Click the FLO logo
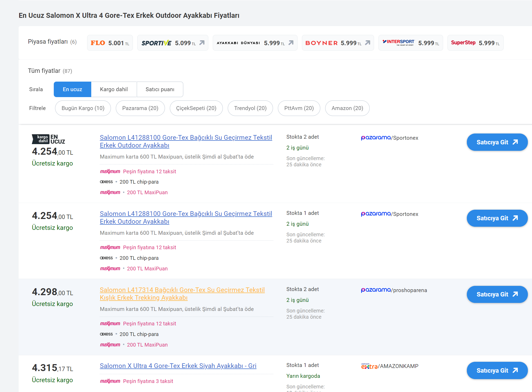 [x=98, y=43]
